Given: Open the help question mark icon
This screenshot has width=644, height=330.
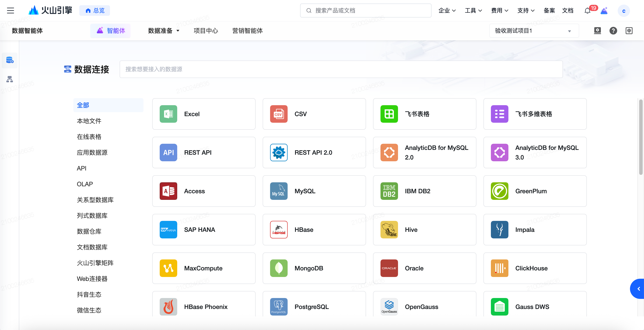Looking at the screenshot, I should 613,31.
